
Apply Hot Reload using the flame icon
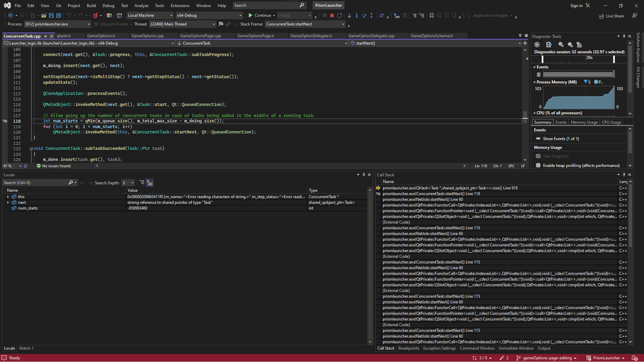[x=96, y=15]
